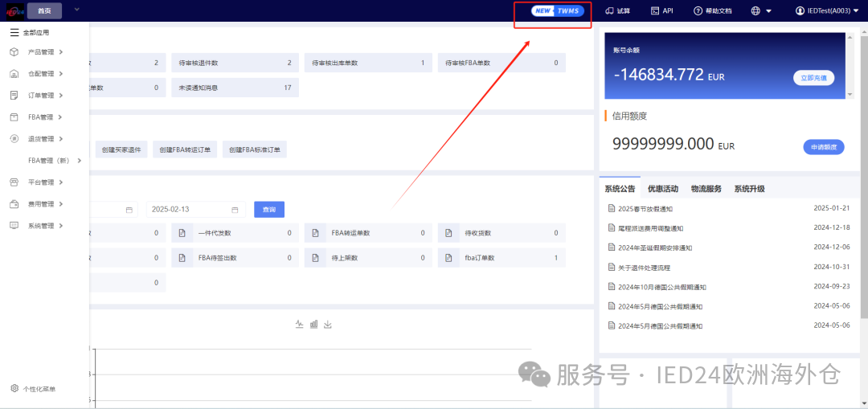
Task: Click the monitor icon beside 系统管理
Action: 14,225
